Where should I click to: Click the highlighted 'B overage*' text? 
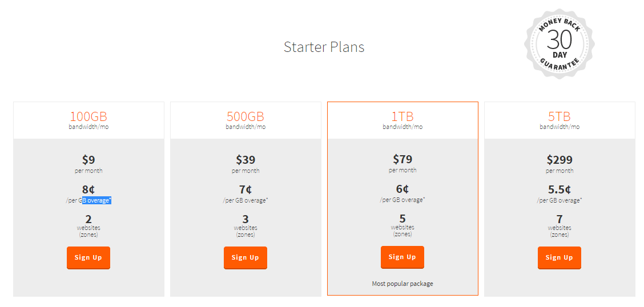pos(97,200)
